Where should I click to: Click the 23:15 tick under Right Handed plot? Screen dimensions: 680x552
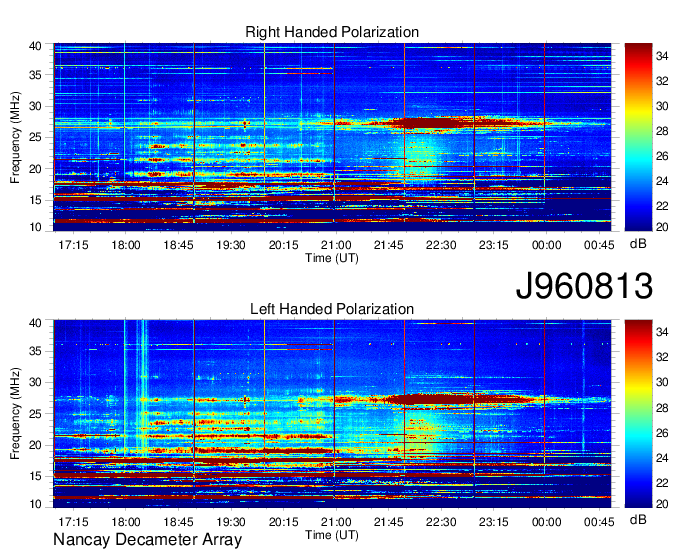[x=494, y=245]
